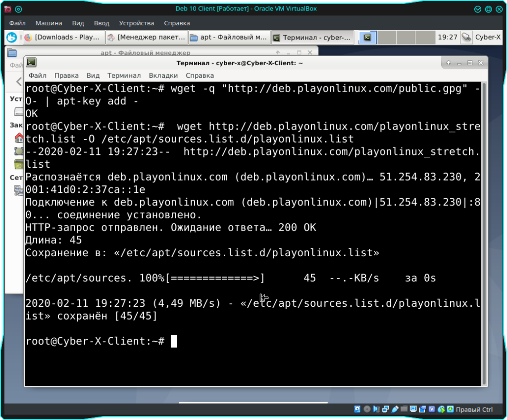The image size is (507, 420).
Task: Open the Trash in file manager sidebar
Action: tap(19, 164)
